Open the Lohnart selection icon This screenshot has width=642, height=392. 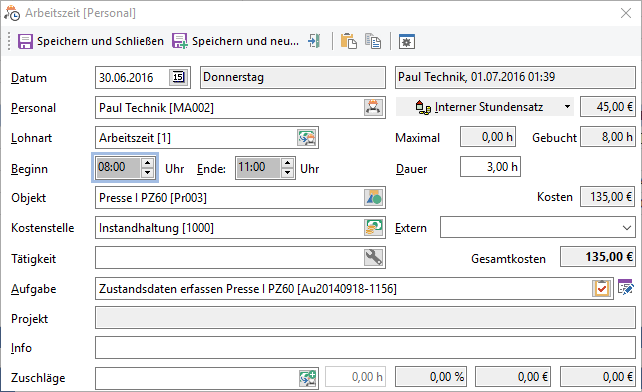(x=307, y=138)
